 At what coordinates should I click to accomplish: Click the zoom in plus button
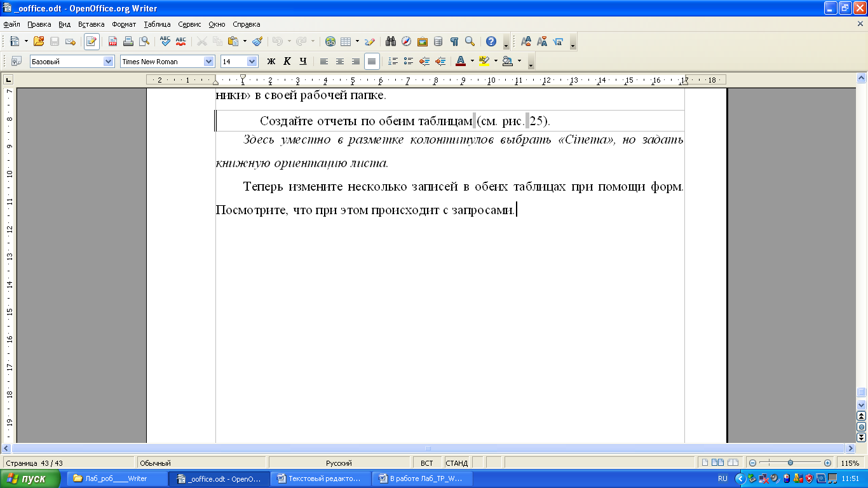coord(827,463)
